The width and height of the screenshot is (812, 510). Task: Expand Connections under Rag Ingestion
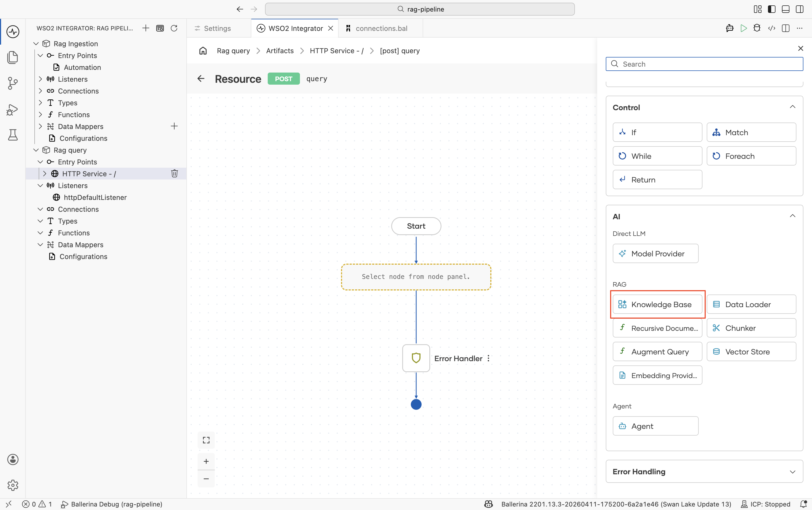(x=41, y=91)
